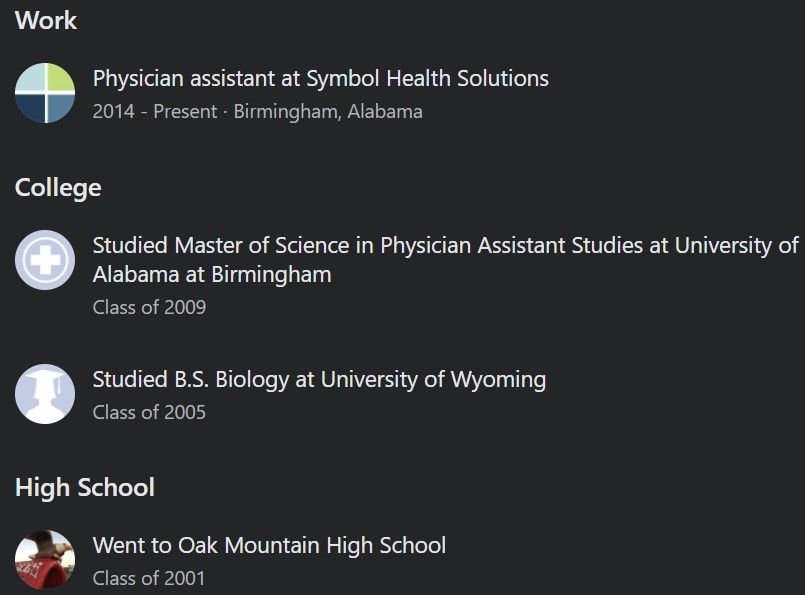Select the 2014 - Present date text

[155, 111]
